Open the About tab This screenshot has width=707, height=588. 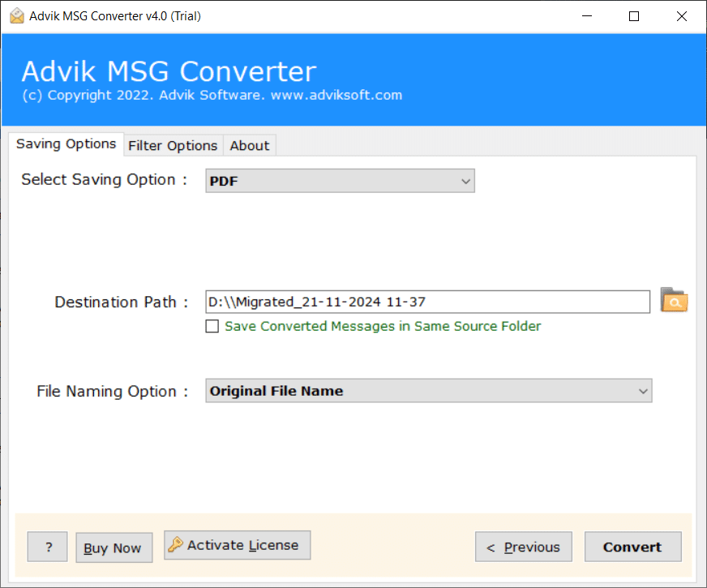click(x=250, y=146)
